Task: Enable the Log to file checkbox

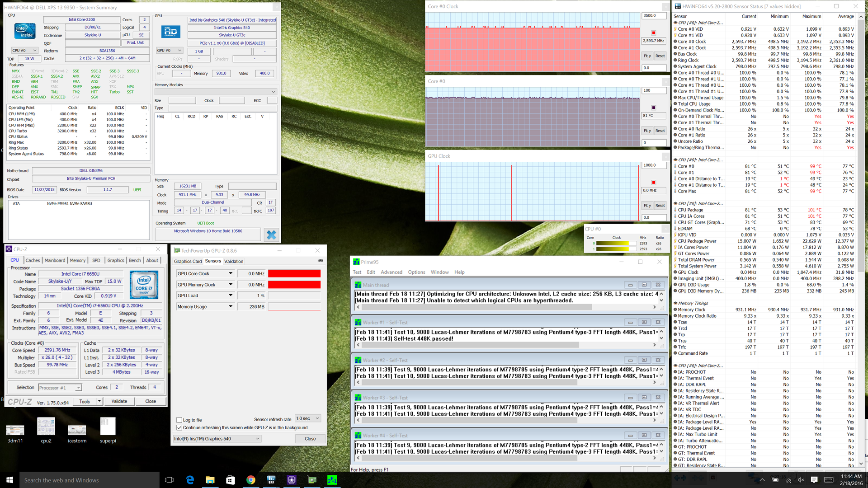Action: pyautogui.click(x=179, y=420)
